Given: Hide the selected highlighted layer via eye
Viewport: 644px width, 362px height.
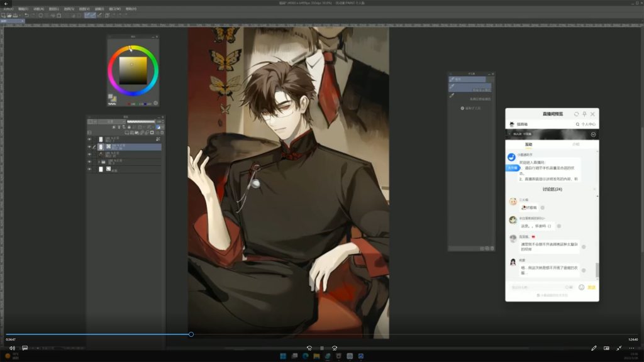Looking at the screenshot, I should coord(89,146).
